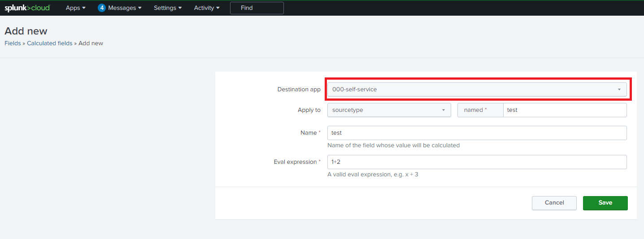Image resolution: width=644 pixels, height=239 pixels.
Task: Click the Eval expression input field
Action: (x=477, y=162)
